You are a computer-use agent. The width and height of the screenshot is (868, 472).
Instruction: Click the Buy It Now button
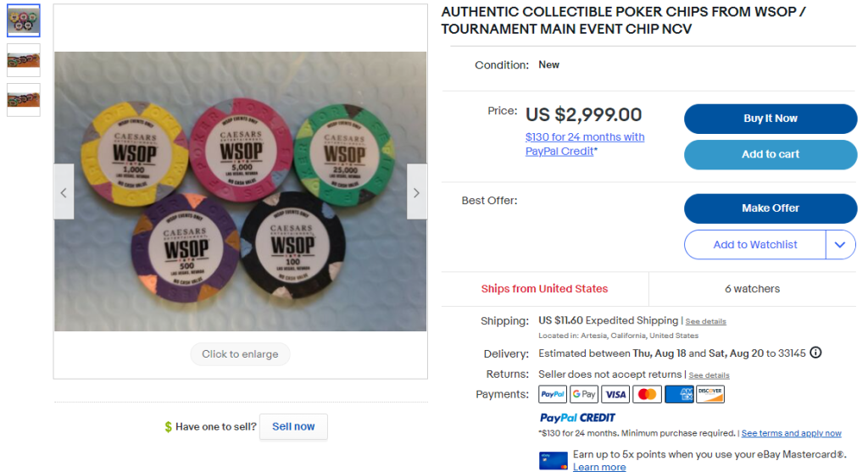[770, 119]
